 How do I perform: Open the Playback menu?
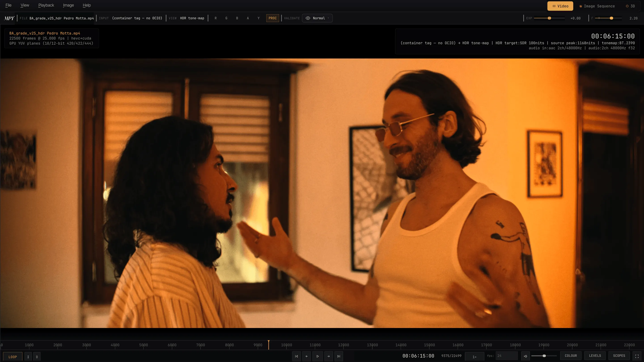[x=46, y=5]
